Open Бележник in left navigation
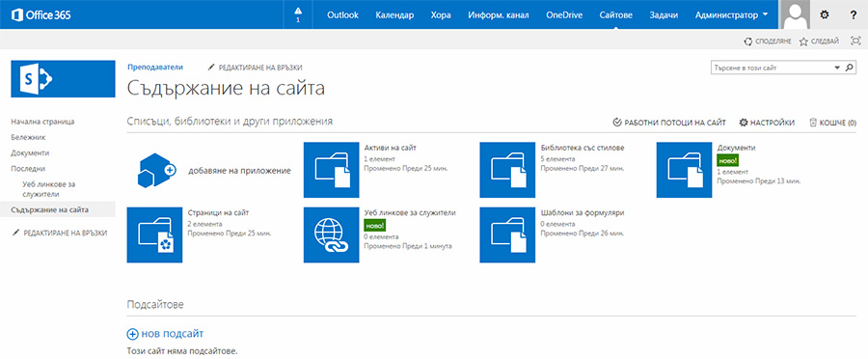This screenshot has width=868, height=359. pos(28,137)
